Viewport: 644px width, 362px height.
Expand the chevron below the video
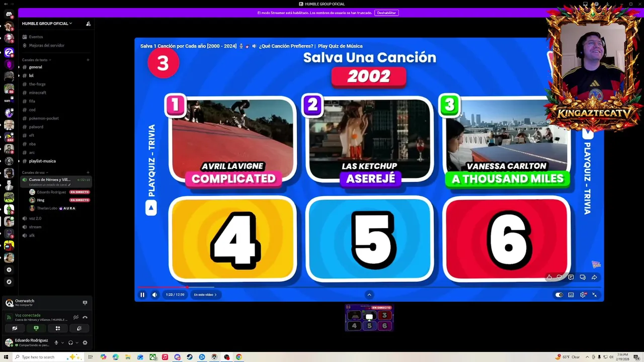pyautogui.click(x=369, y=295)
